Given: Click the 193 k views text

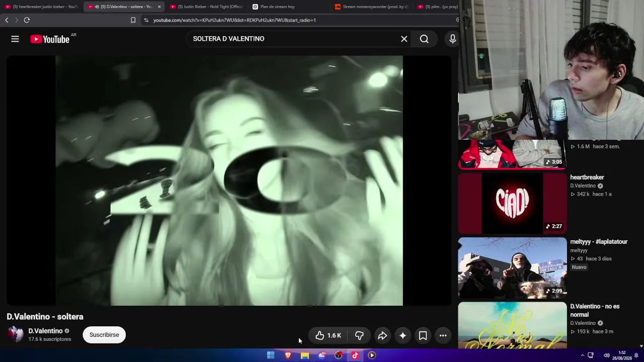Looking at the screenshot, I should 580,331.
